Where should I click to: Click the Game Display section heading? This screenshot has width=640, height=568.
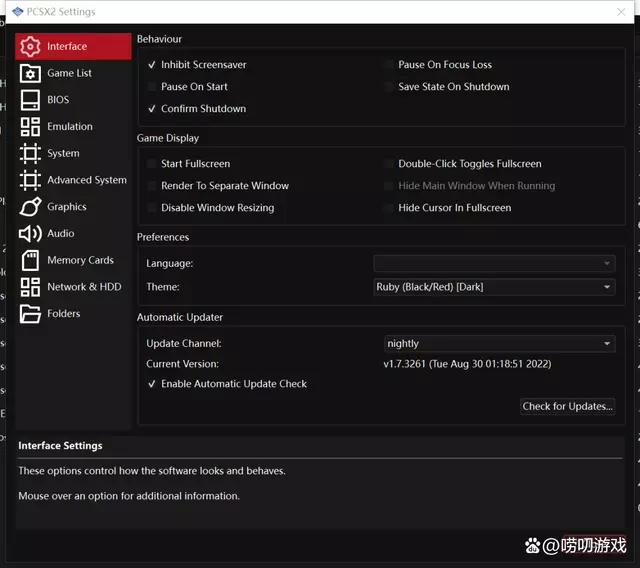pyautogui.click(x=168, y=138)
